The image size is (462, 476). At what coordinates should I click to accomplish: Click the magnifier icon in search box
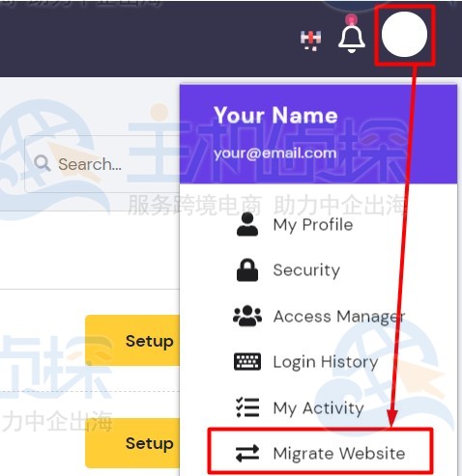pyautogui.click(x=43, y=163)
